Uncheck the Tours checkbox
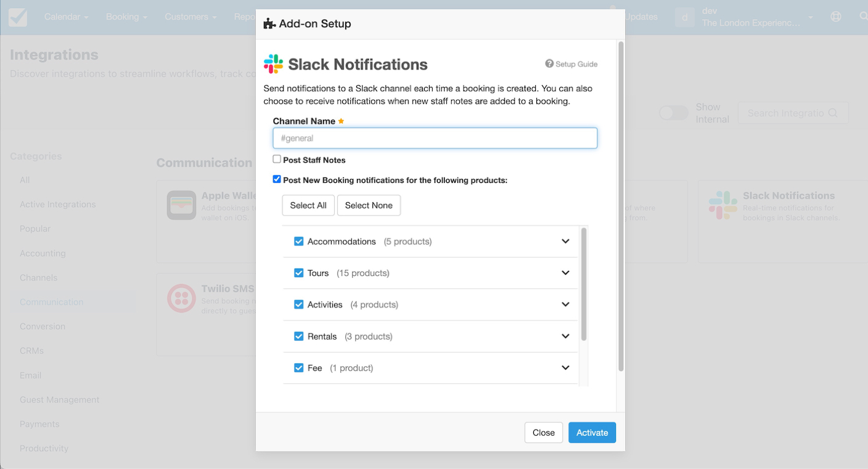The height and width of the screenshot is (469, 868). point(299,273)
